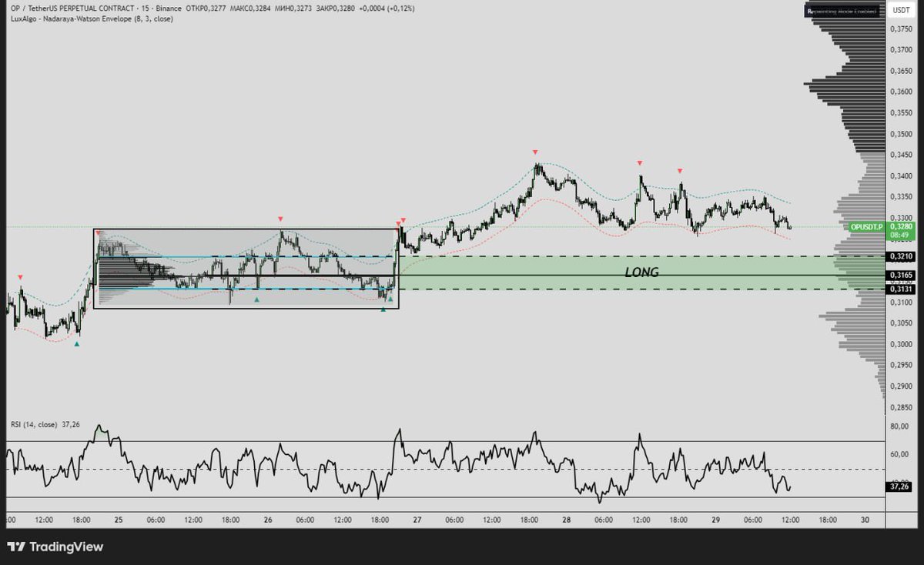924x565 pixels.
Task: Click the LONG zone text
Action: pyautogui.click(x=641, y=272)
